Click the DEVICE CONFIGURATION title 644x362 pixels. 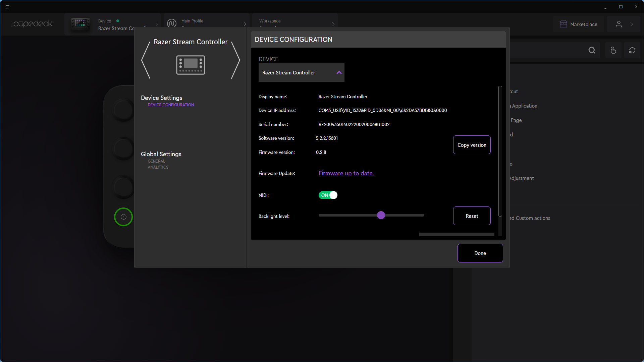293,40
